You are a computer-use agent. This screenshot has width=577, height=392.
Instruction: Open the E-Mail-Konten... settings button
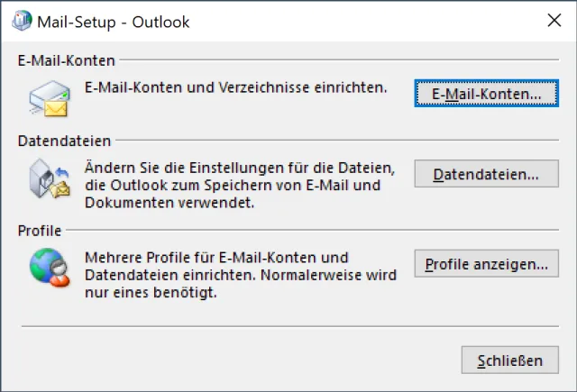[x=487, y=93]
